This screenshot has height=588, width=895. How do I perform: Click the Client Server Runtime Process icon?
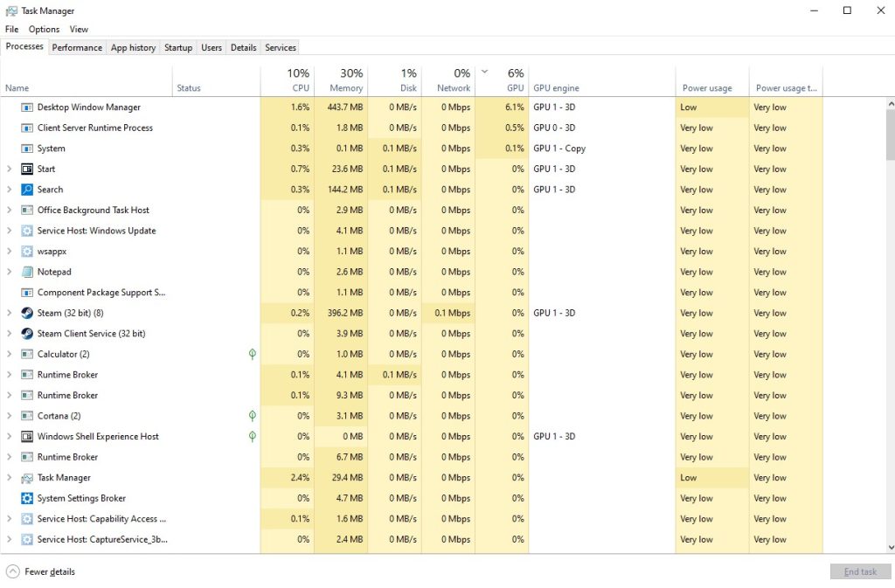pos(27,128)
